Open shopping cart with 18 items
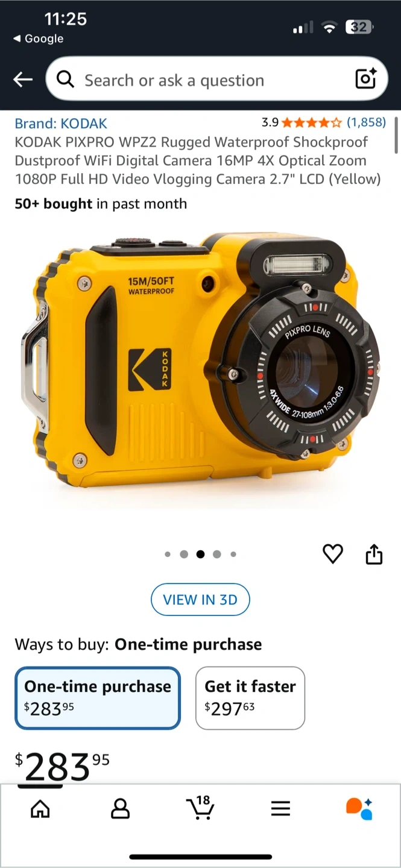The height and width of the screenshot is (868, 401). coord(200,807)
